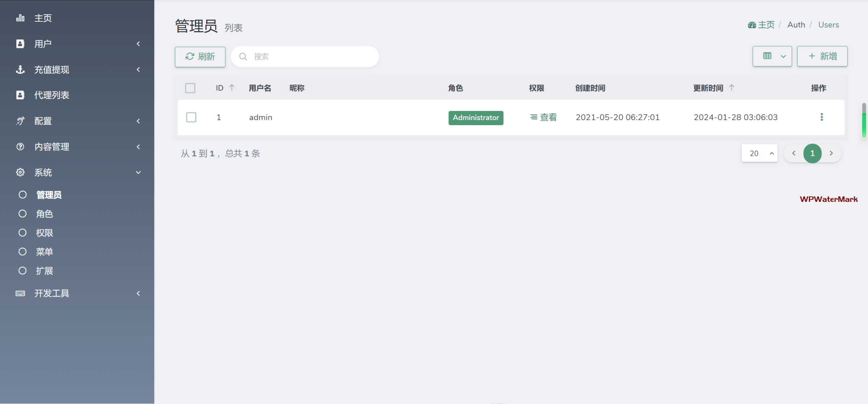Viewport: 868px width, 404px height.
Task: Open the 权限 submenu item
Action: tap(44, 233)
